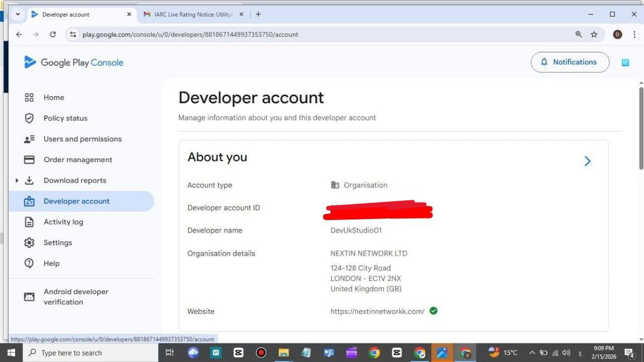
Task: Click the page vertical scrollbar
Action: coord(641,128)
